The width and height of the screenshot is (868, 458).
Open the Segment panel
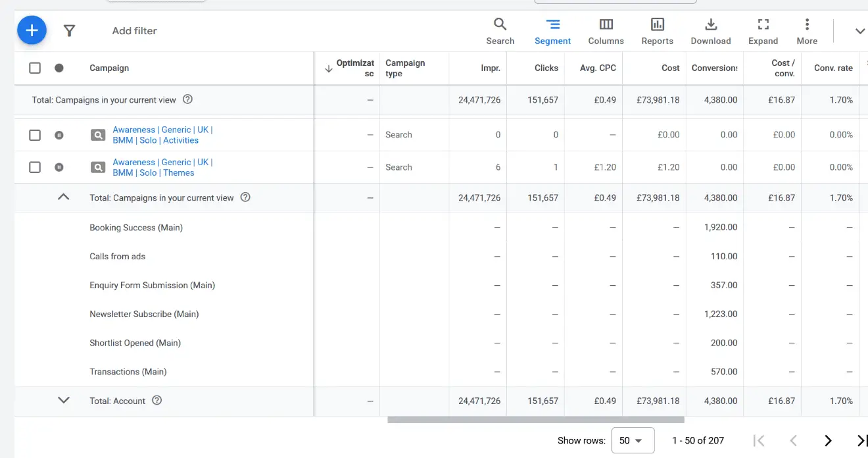[x=552, y=30]
